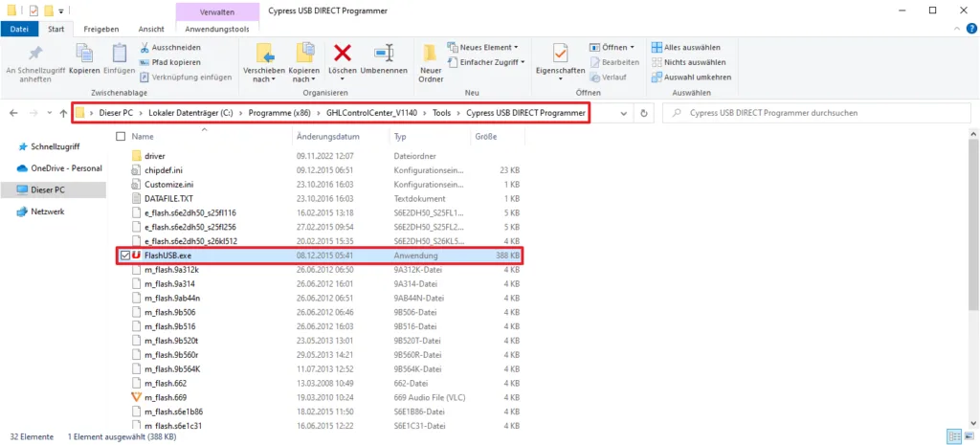Click the Verwalten contextual tab

tap(217, 11)
